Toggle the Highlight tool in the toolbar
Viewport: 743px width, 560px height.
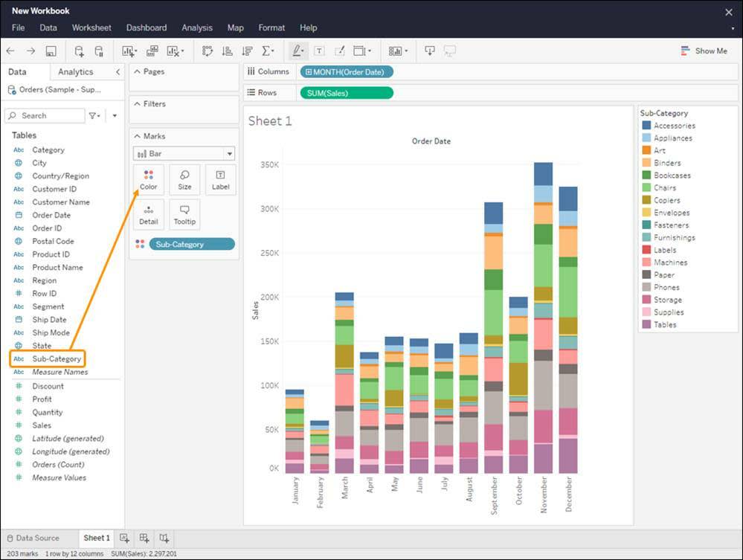pyautogui.click(x=296, y=51)
